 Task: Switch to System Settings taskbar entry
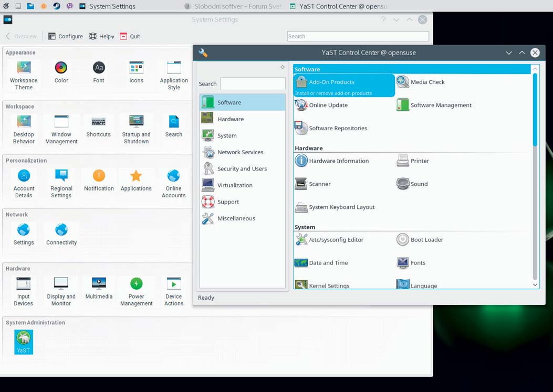[107, 6]
